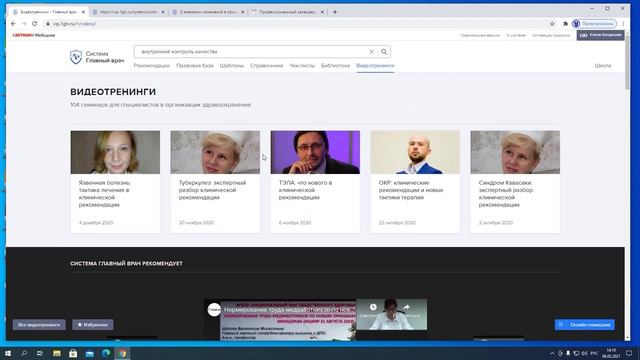Show hidden system tray icons
The image size is (640, 360).
click(x=552, y=353)
